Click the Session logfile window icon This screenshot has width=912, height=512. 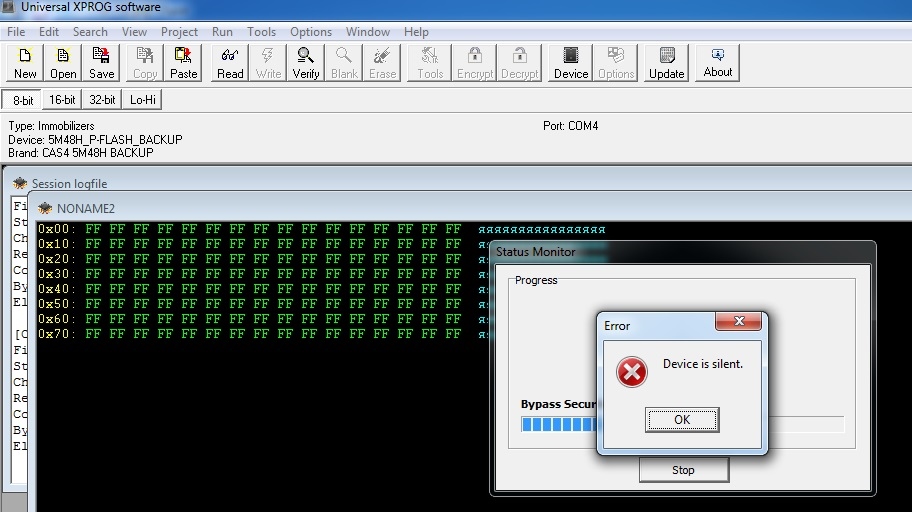pos(20,183)
